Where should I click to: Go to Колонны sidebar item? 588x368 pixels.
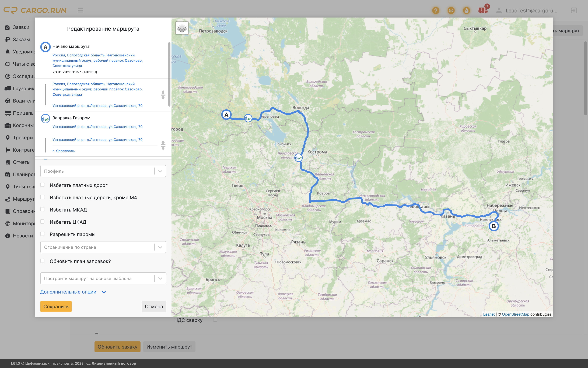point(23,125)
